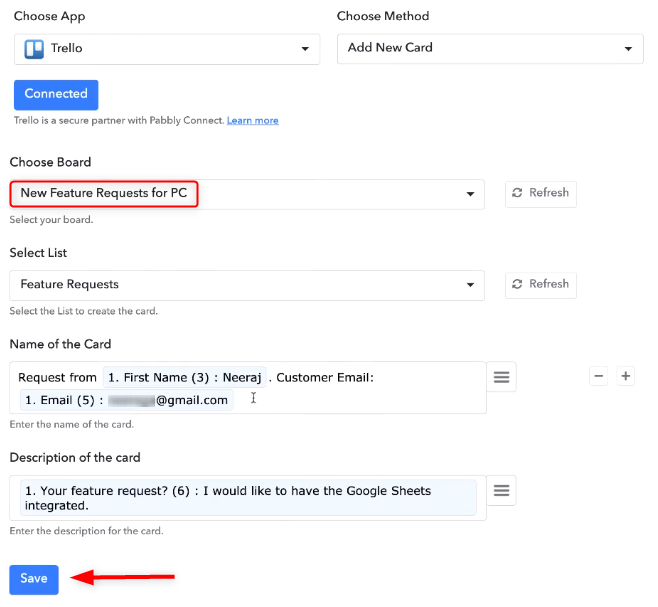The height and width of the screenshot is (607, 658).
Task: Click the 'Choose Method' label
Action: [x=383, y=16]
